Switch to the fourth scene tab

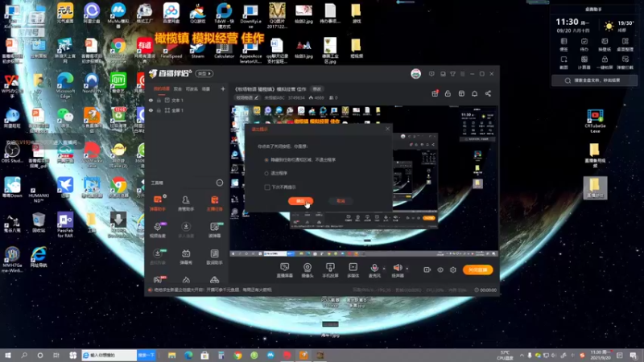206,88
